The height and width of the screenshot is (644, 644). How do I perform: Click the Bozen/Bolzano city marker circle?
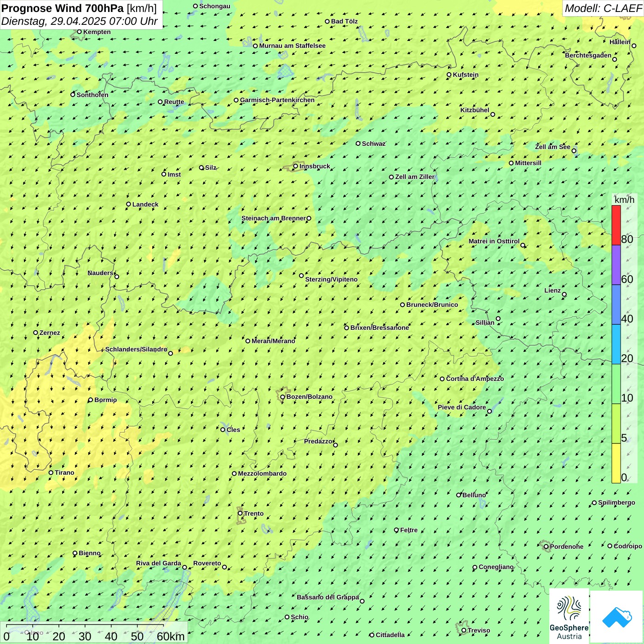pos(282,397)
